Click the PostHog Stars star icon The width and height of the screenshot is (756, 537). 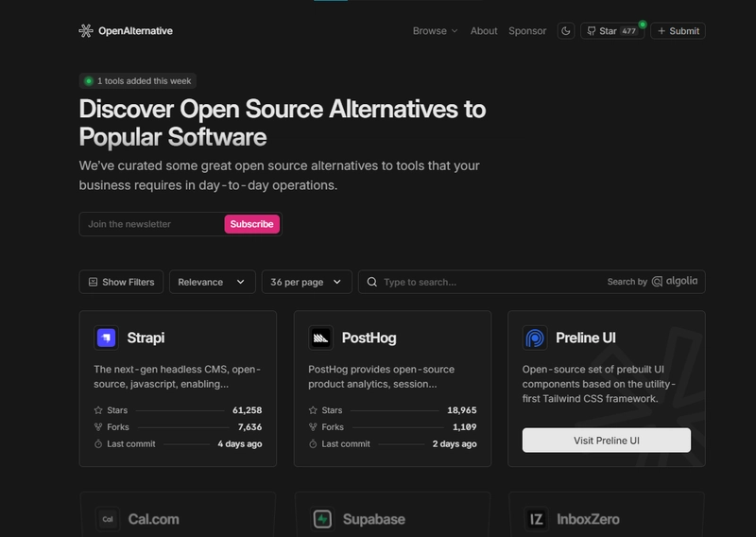[x=313, y=410]
